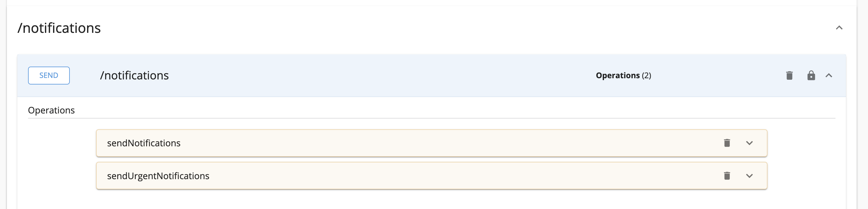Select the sendNotifications operation name
This screenshot has width=868, height=209.
coord(143,143)
